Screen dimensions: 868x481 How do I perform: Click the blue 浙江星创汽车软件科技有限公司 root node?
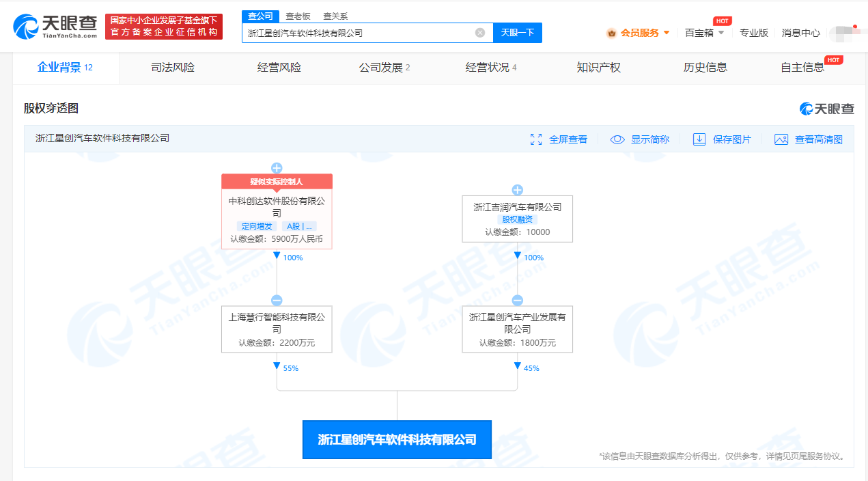397,440
